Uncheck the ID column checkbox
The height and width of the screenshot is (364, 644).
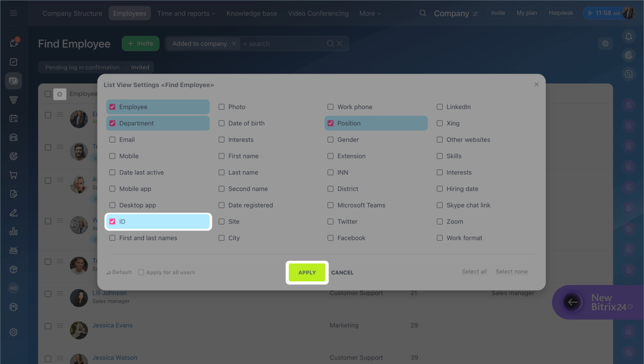113,222
